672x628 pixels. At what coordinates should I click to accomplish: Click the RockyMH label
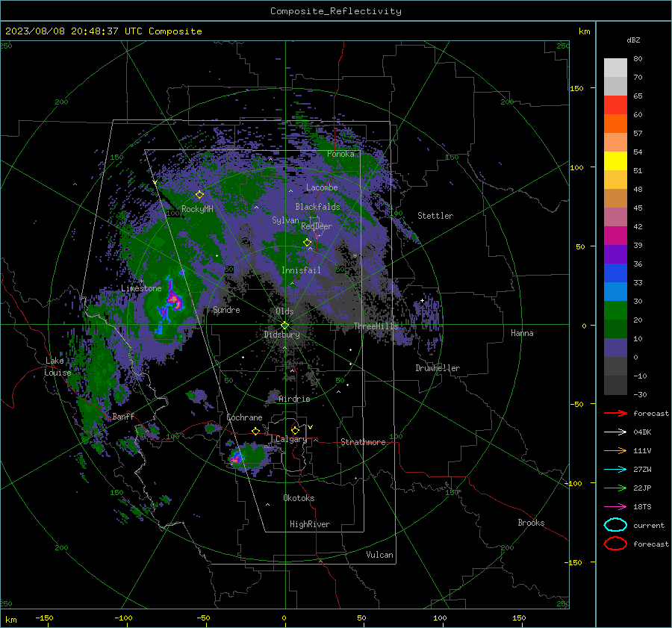tap(197, 209)
